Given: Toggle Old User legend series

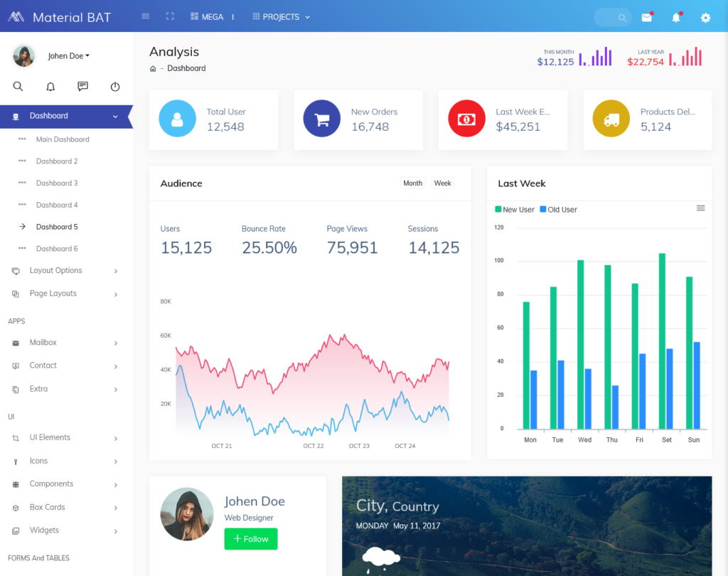Looking at the screenshot, I should 559,210.
